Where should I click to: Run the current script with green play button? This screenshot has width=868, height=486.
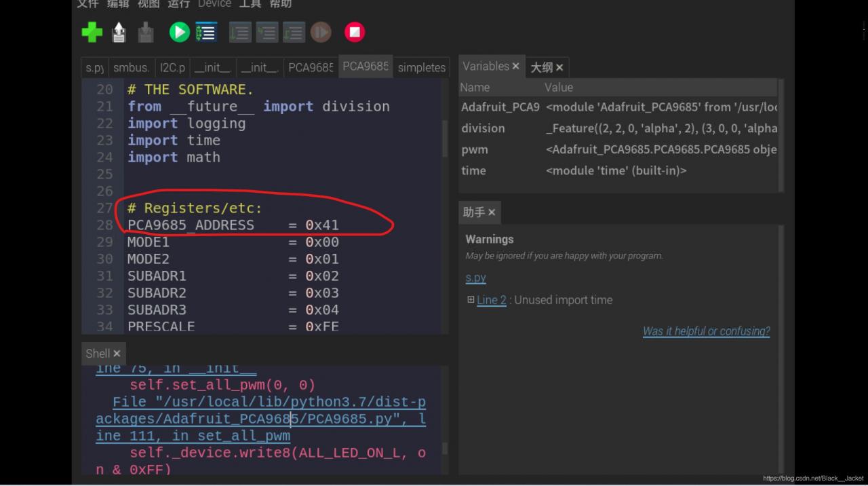pyautogui.click(x=179, y=32)
